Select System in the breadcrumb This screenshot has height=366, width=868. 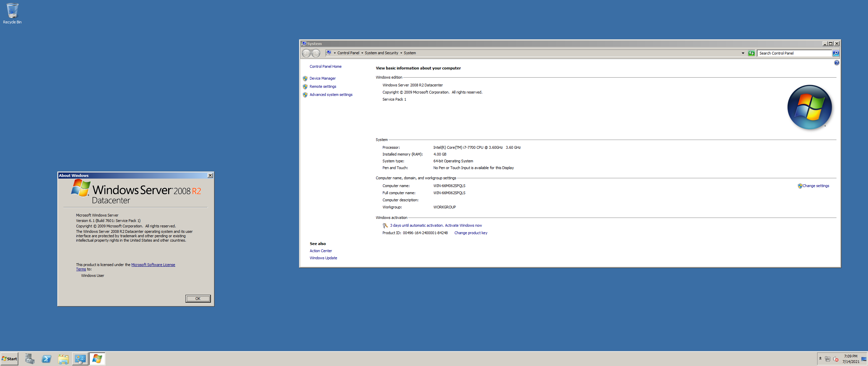410,53
